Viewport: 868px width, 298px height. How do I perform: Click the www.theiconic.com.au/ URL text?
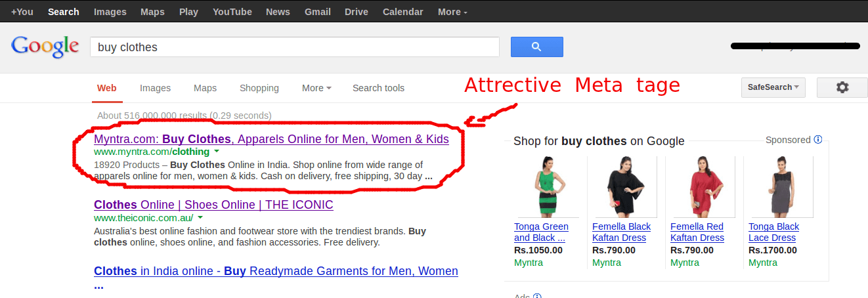143,217
